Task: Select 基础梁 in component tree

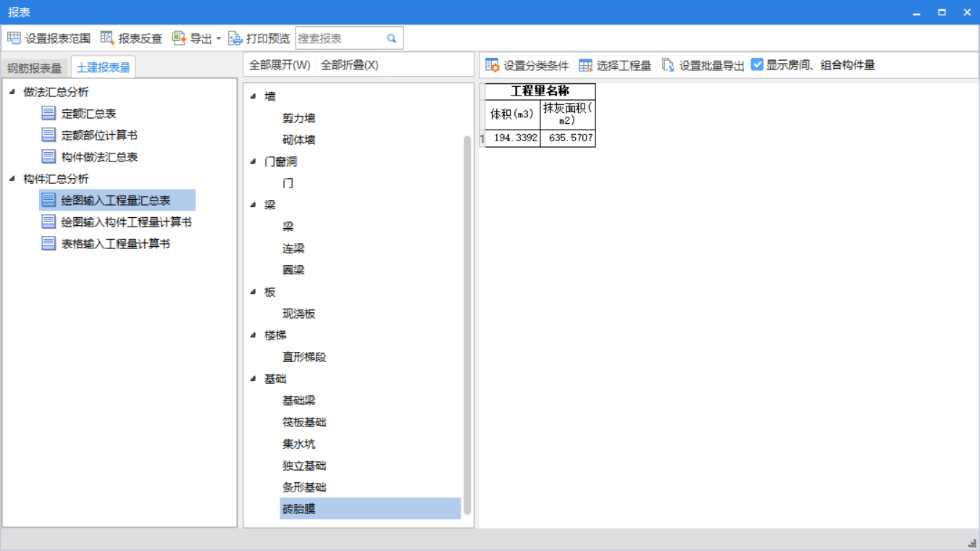Action: point(299,400)
